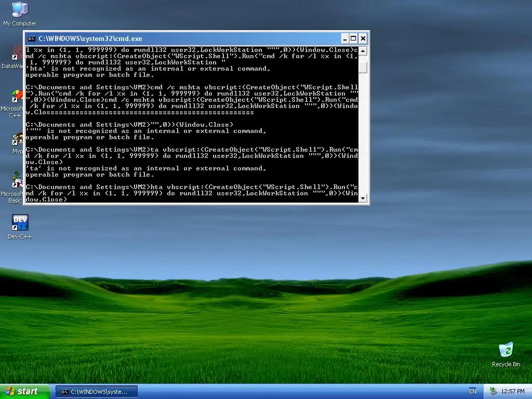Select the Microsoft Basic desktop shortcut

[12, 188]
